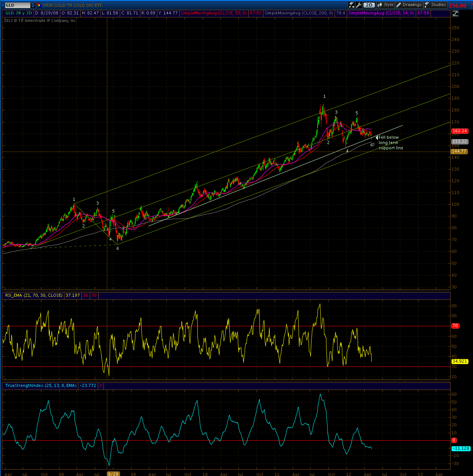Click the red 162.14 price axis label

tap(460, 131)
